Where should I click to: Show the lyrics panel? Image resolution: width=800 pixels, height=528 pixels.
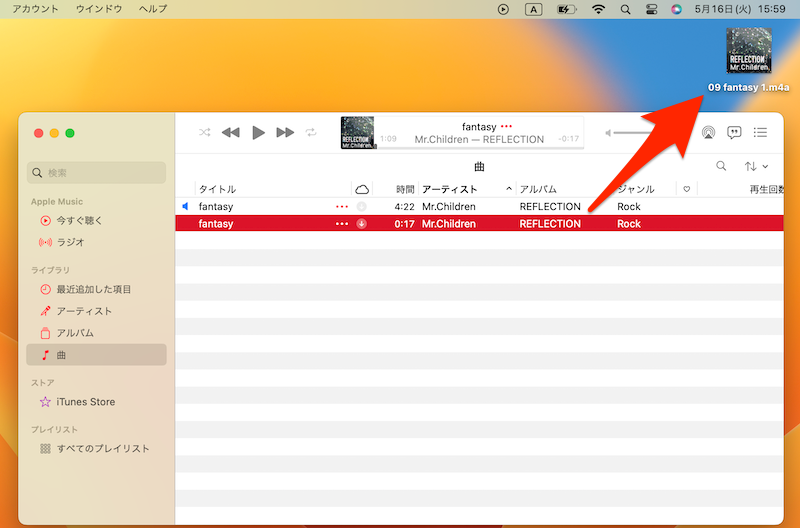[734, 132]
